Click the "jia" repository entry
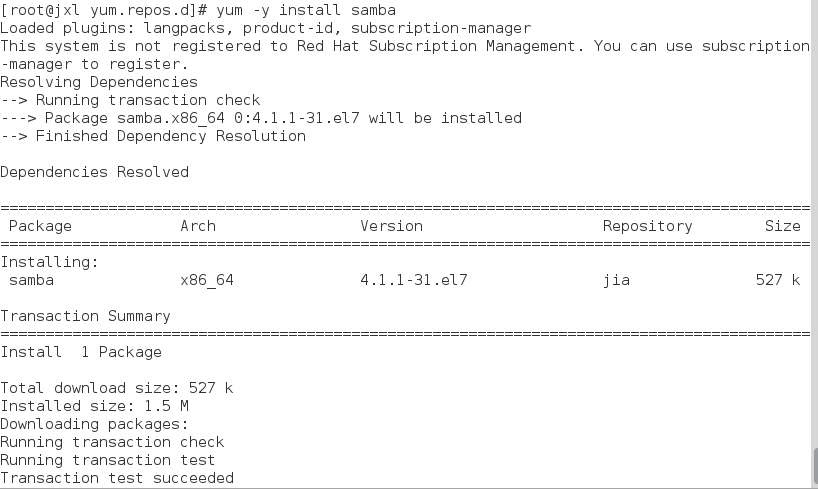Viewport: 818px width, 489px height. [616, 280]
